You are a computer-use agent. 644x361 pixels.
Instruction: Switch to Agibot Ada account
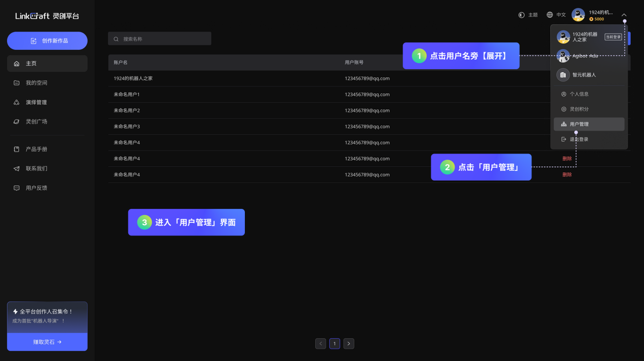(584, 56)
